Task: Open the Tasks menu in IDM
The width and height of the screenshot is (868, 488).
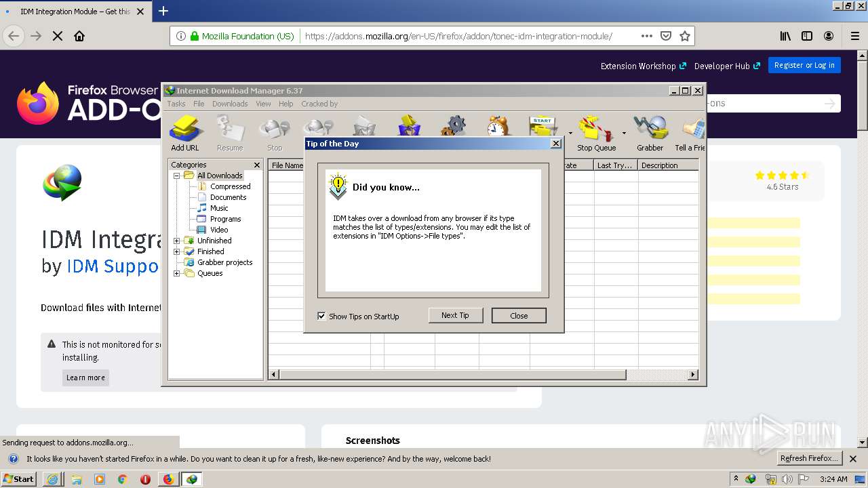Action: pos(176,104)
